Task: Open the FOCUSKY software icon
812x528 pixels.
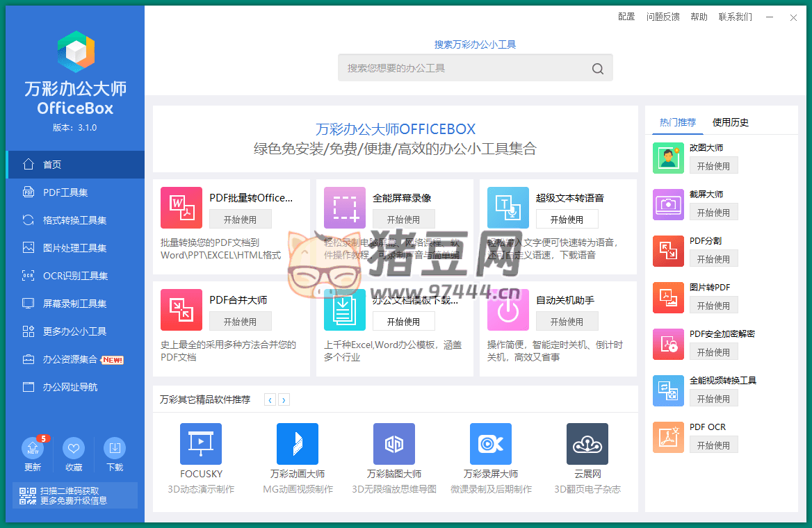Action: point(200,444)
